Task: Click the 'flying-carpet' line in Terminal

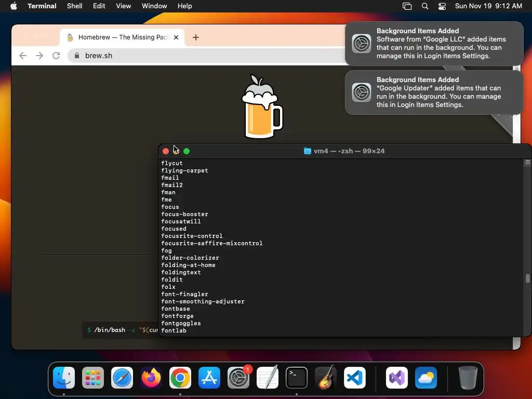Action: [184, 170]
